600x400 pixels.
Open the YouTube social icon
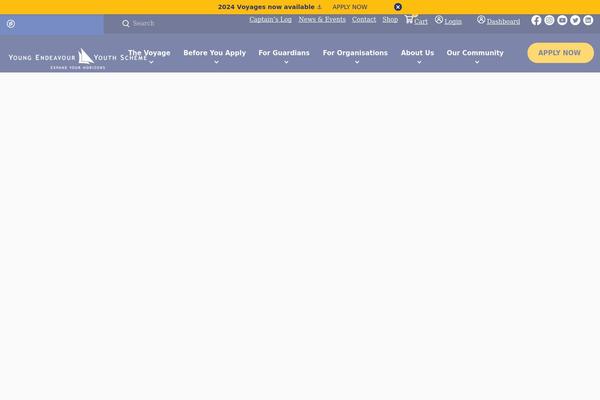(x=562, y=20)
